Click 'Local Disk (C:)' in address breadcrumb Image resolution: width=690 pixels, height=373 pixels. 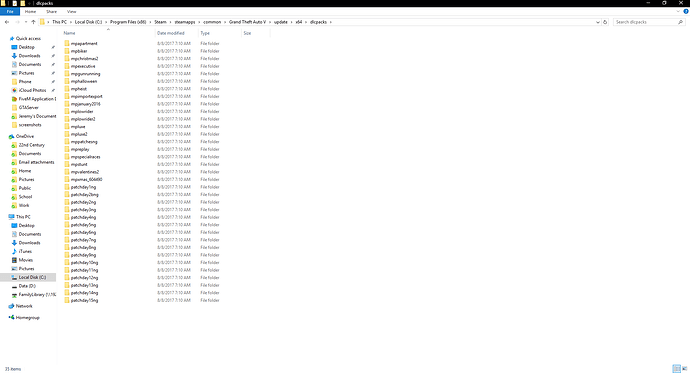88,22
